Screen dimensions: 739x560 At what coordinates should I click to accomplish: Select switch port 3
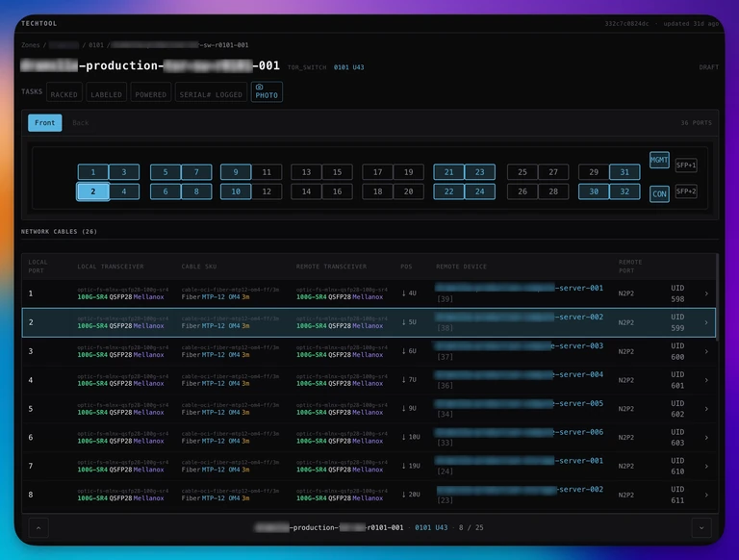click(x=124, y=172)
